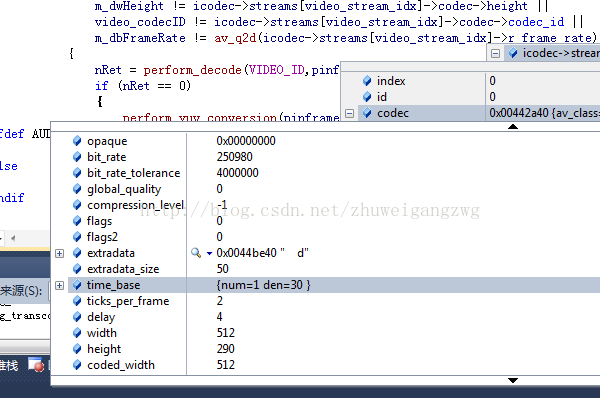This screenshot has width=600, height=398.
Task: Select the flags2 member icon
Action: pos(77,237)
